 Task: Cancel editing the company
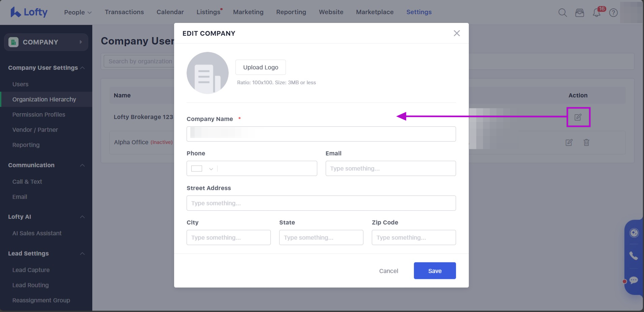(x=389, y=271)
